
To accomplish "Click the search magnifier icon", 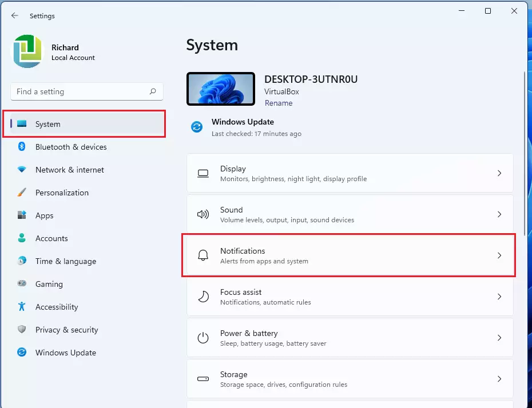I will point(153,91).
